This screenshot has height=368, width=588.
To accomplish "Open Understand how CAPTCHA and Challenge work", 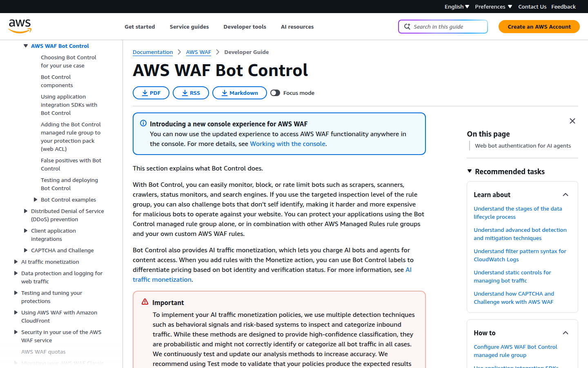I will (514, 298).
